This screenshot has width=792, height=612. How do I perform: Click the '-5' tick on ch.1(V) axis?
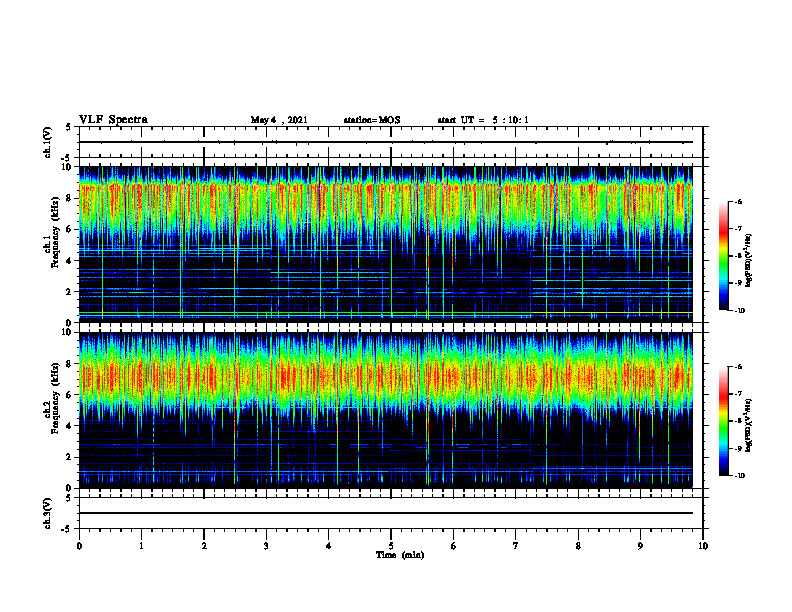tap(67, 157)
